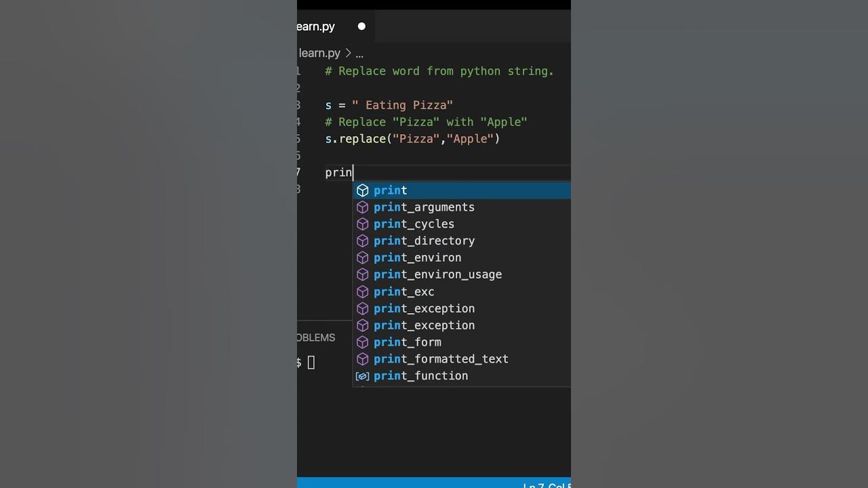Expand the breadcrumb ellipsis after learn.py
The height and width of the screenshot is (488, 868).
click(359, 53)
